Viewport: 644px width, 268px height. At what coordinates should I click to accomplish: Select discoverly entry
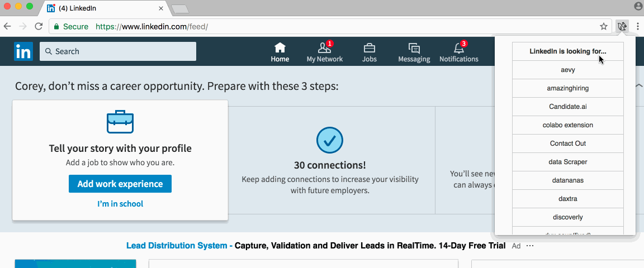pos(567,218)
